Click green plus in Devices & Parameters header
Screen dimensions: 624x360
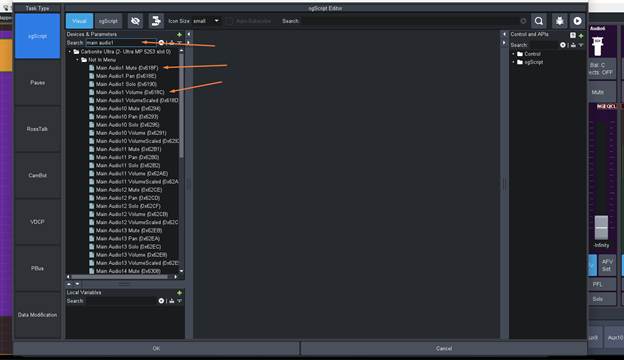179,35
